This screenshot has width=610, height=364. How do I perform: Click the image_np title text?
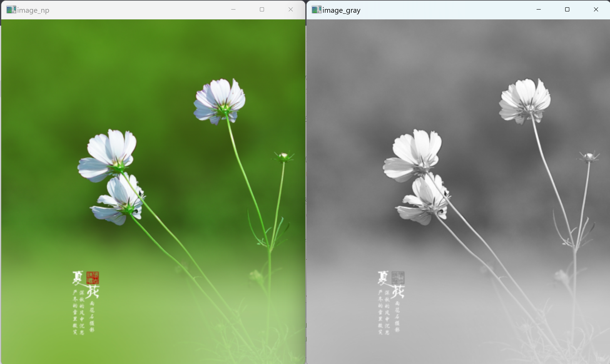pos(33,10)
